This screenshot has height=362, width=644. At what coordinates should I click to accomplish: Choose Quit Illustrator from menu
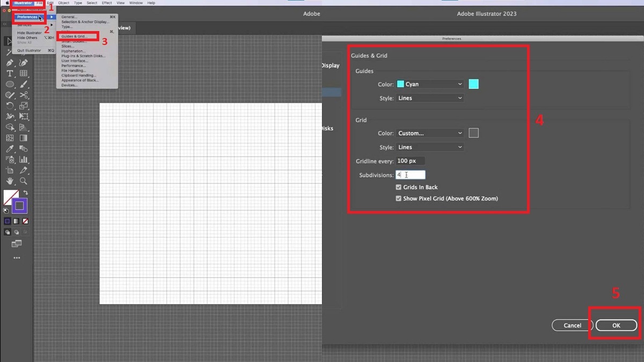[x=29, y=50]
